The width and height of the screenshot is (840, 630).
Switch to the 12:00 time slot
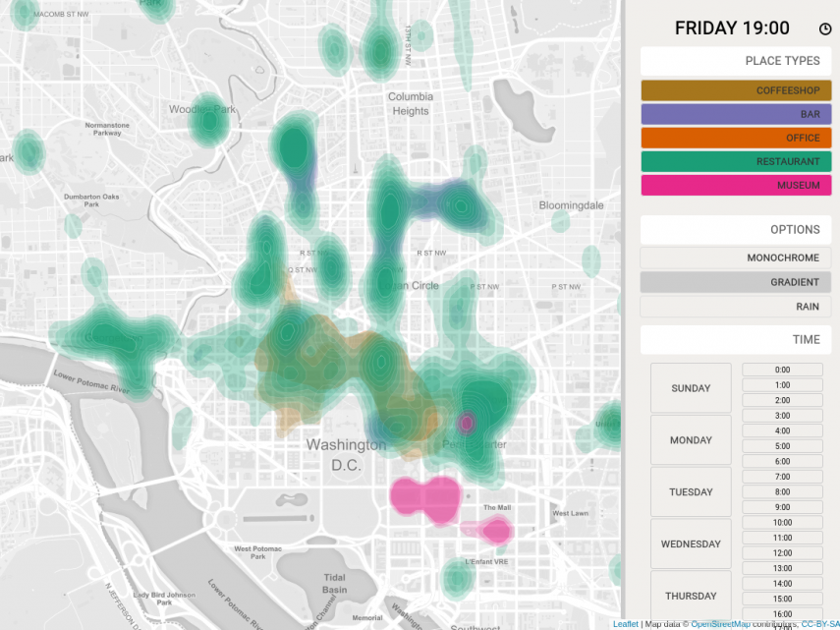coord(782,553)
